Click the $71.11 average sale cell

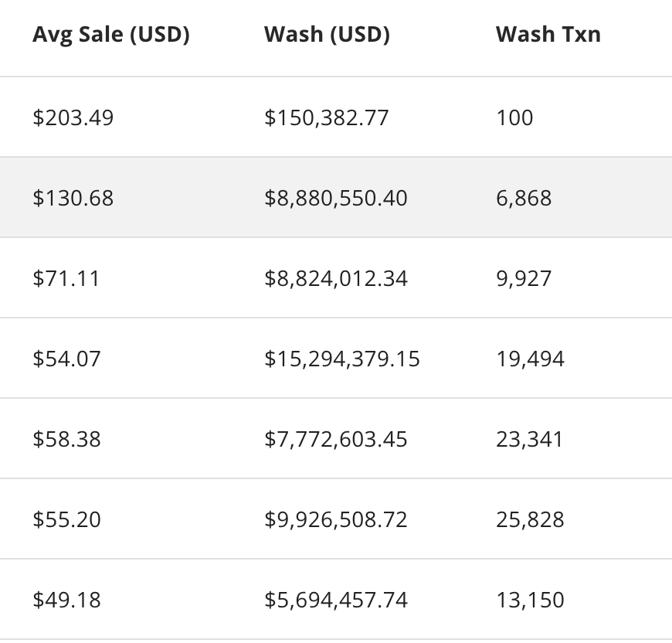pos(66,279)
